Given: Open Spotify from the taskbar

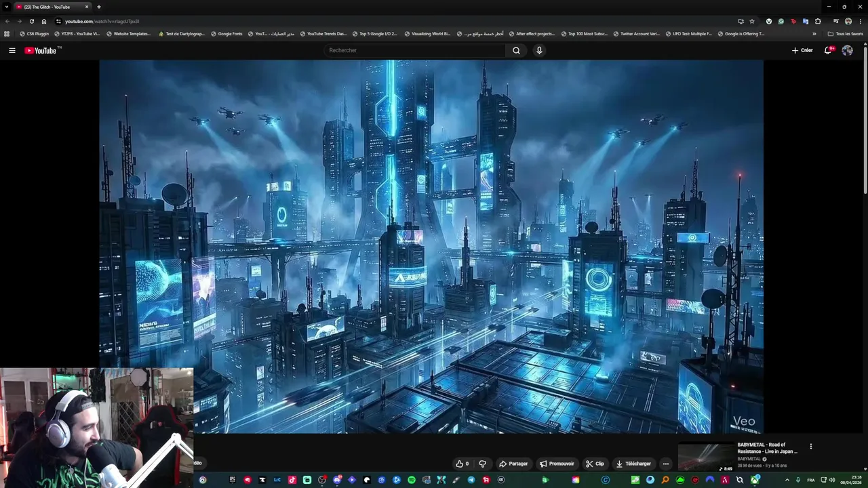Looking at the screenshot, I should [412, 480].
